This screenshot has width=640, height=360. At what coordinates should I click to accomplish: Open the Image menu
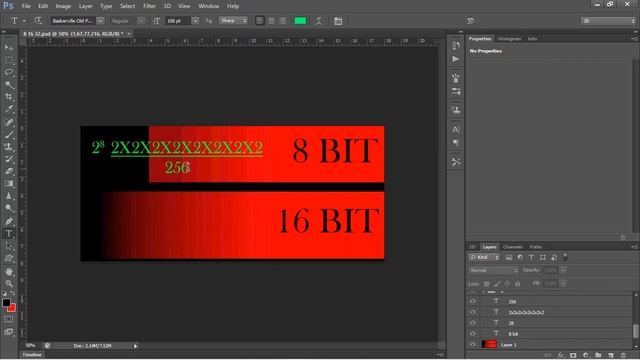tap(63, 6)
